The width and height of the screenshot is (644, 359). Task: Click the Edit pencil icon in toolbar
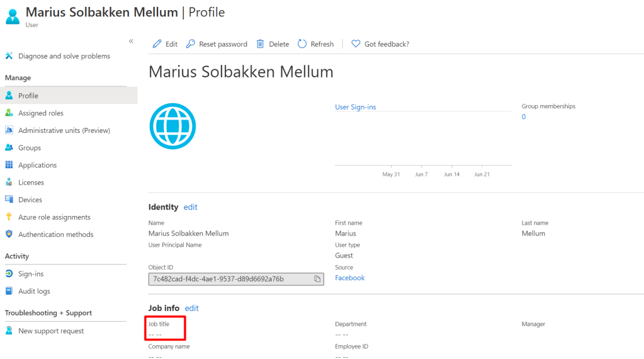[157, 44]
